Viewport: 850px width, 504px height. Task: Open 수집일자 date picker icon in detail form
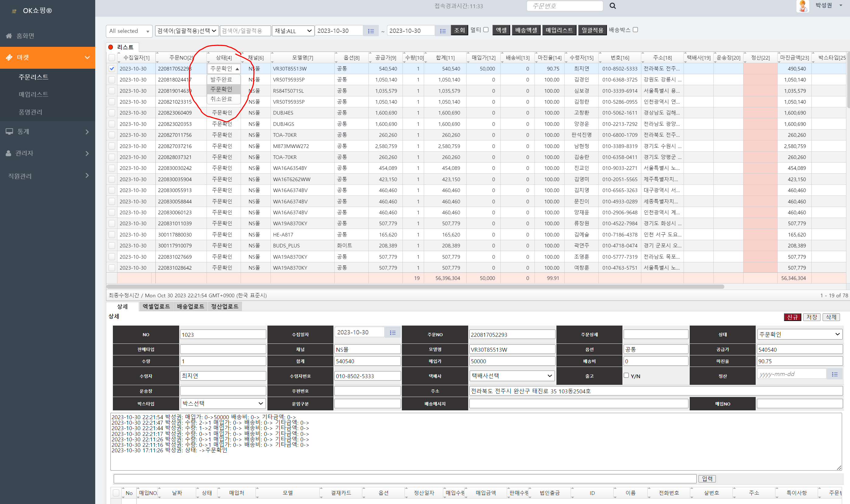(x=392, y=333)
